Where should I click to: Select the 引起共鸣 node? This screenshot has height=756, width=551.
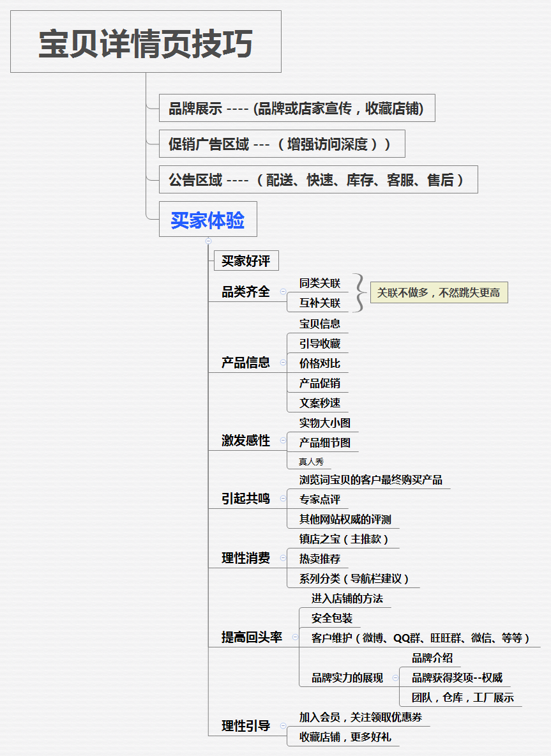[245, 499]
